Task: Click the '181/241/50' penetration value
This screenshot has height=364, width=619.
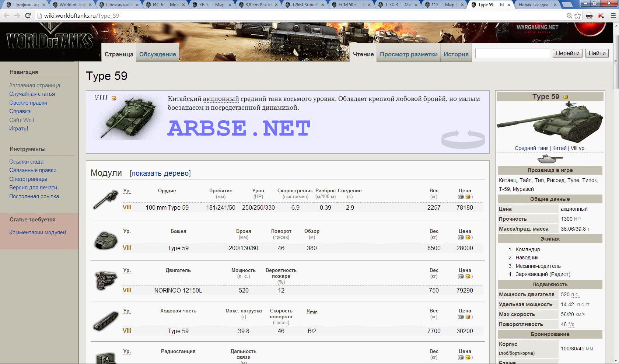Action: coord(221,207)
